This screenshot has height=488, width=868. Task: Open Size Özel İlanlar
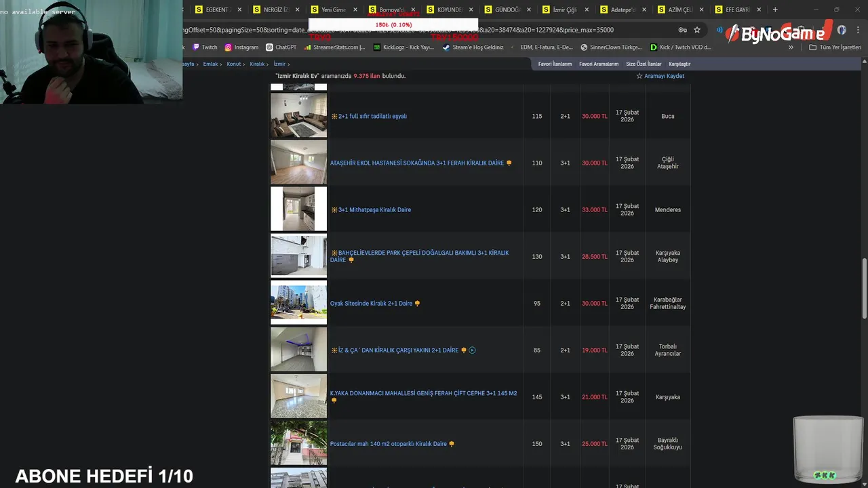click(x=644, y=64)
